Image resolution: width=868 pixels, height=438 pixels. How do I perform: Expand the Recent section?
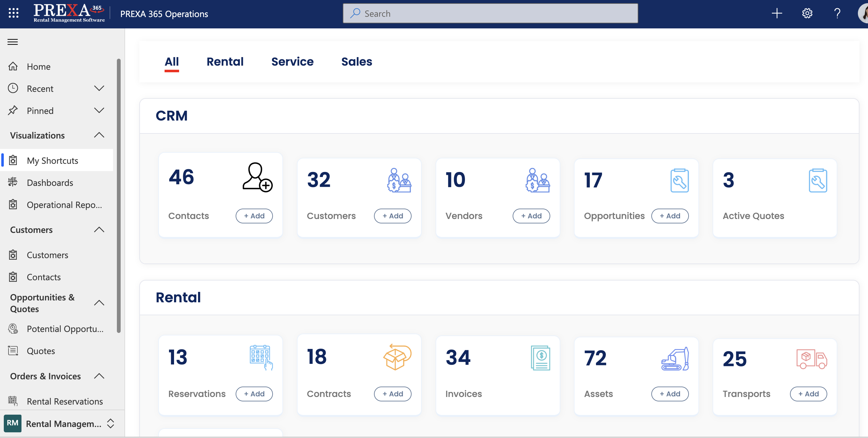click(99, 88)
